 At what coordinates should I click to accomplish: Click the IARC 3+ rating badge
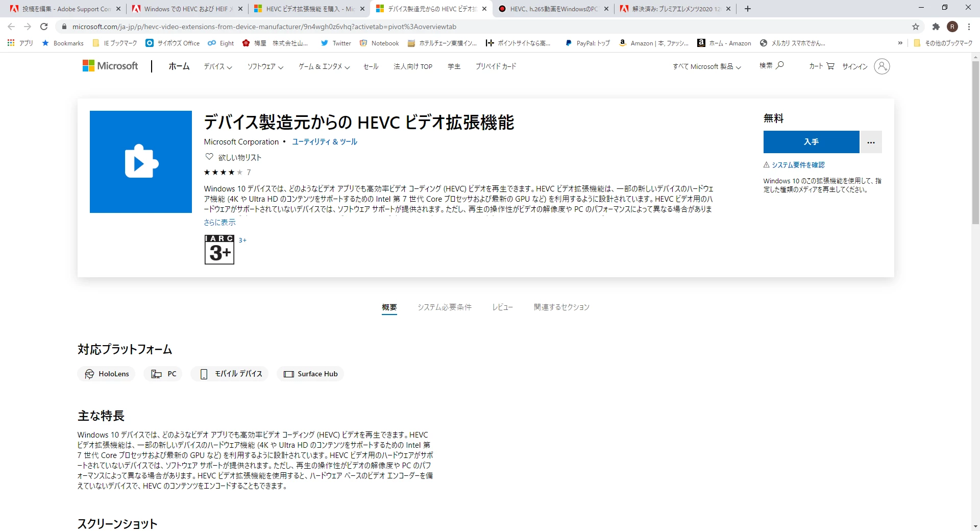click(x=219, y=250)
